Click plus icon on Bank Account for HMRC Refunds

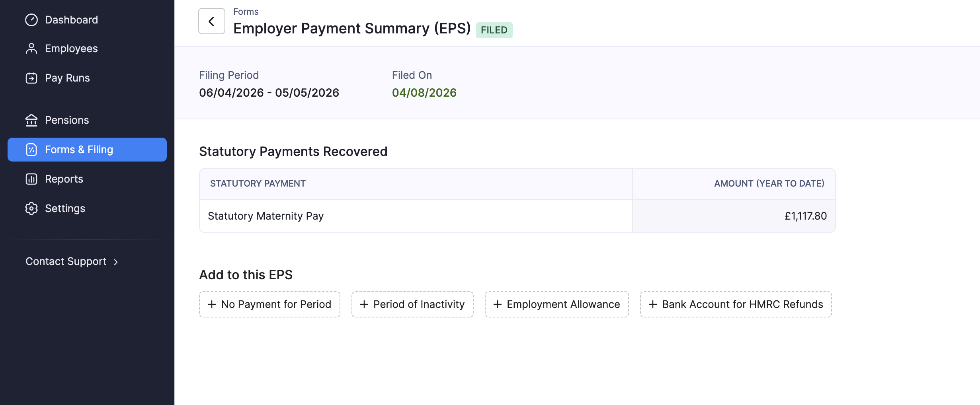coord(653,304)
